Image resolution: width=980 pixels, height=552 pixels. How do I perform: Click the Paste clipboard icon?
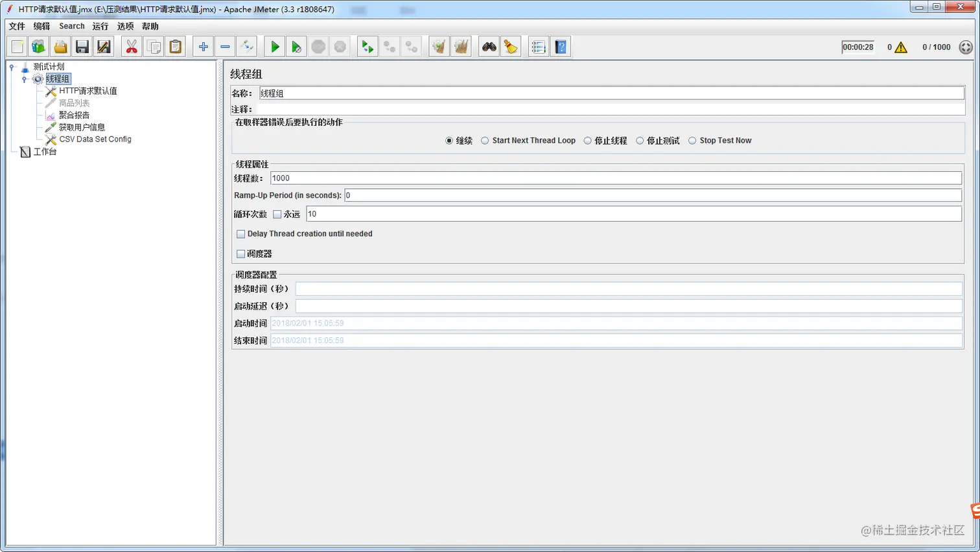(x=175, y=47)
